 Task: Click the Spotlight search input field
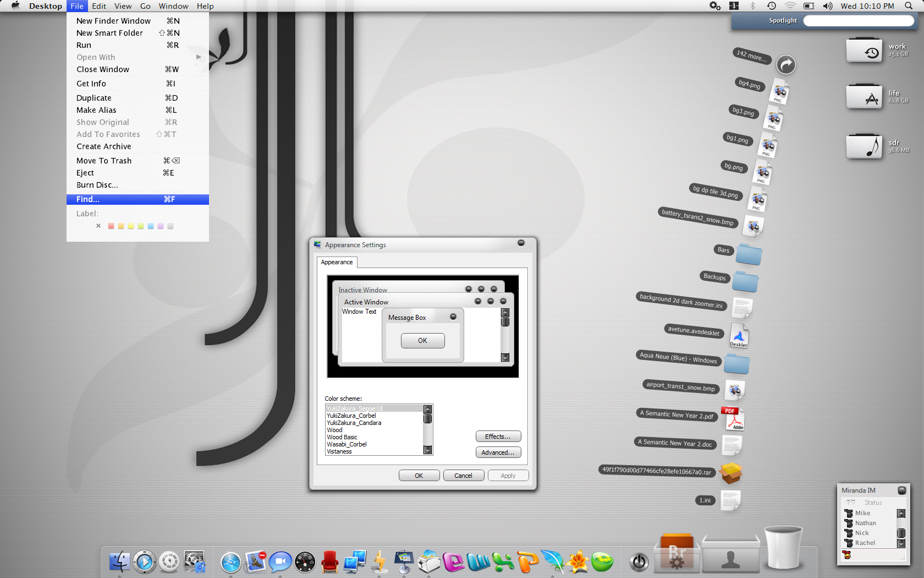click(859, 20)
